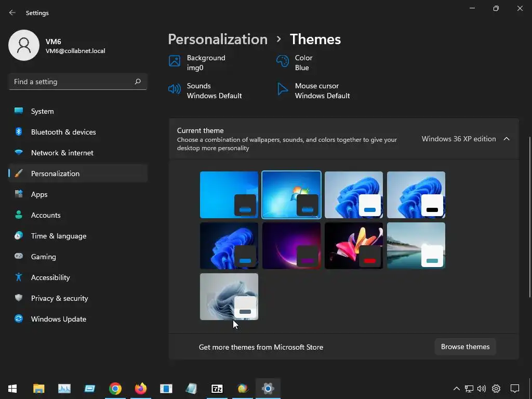The height and width of the screenshot is (399, 532).
Task: Open Accessibility settings
Action: click(78, 277)
